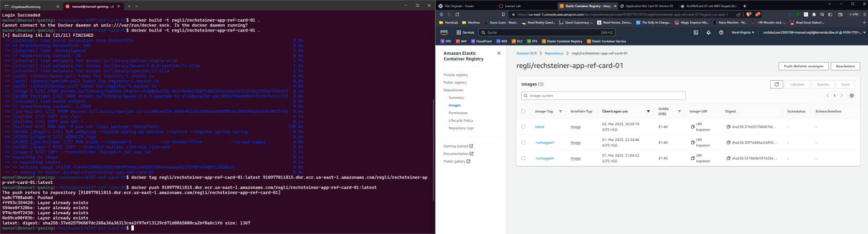Open the AWS notifications bell

pos(708,32)
